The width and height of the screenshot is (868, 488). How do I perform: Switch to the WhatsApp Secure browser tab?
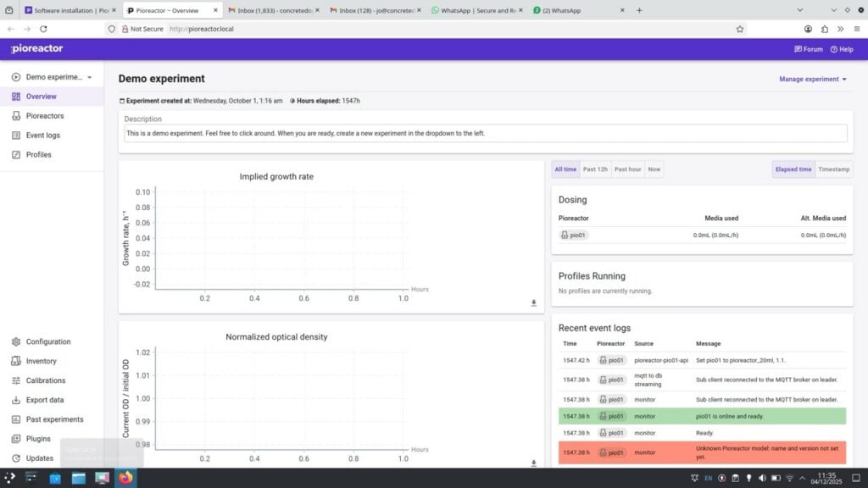(x=475, y=11)
